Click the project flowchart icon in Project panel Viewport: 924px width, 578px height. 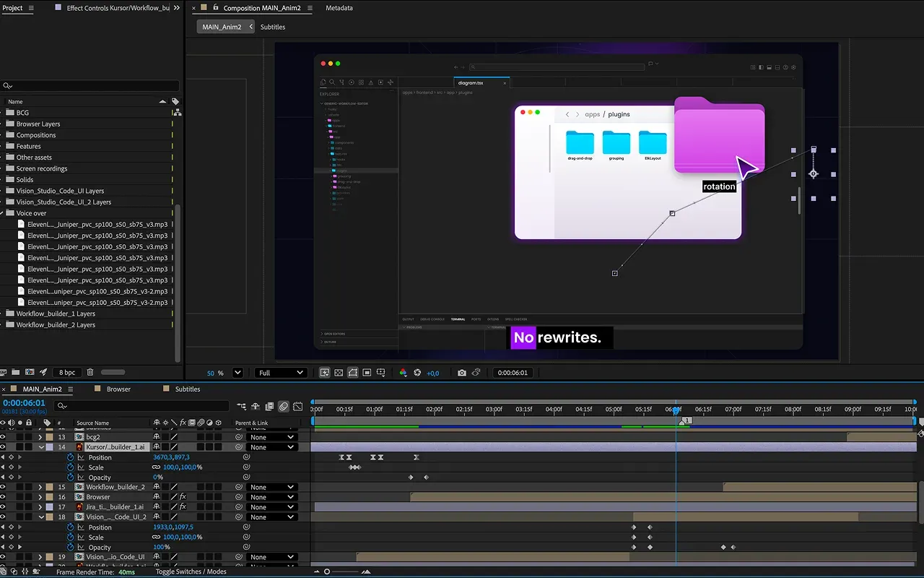click(x=178, y=113)
